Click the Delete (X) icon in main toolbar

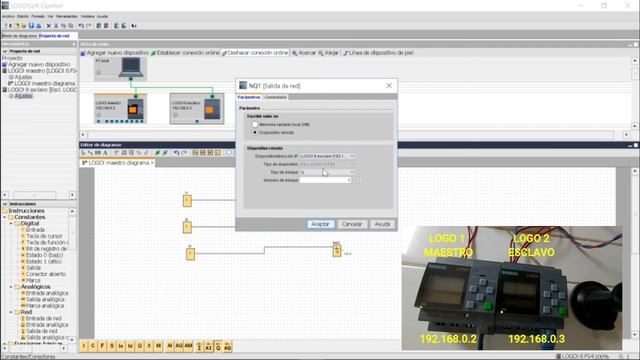click(49, 26)
